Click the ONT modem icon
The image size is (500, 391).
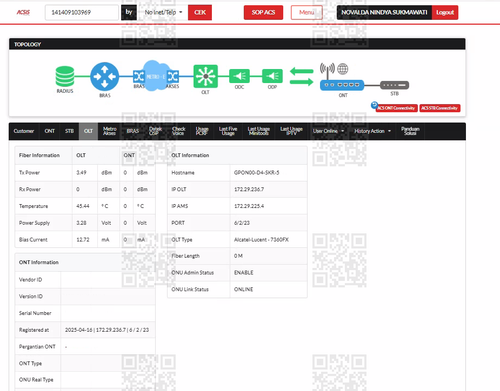point(342,85)
